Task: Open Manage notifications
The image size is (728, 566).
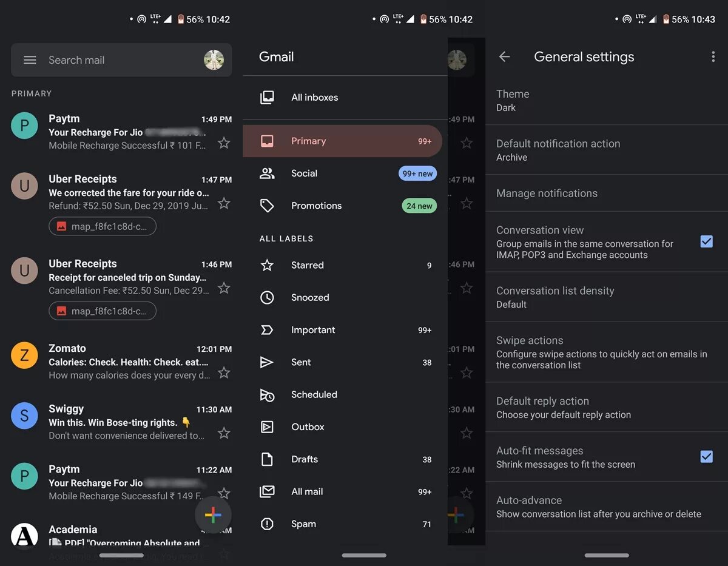Action: (607, 194)
